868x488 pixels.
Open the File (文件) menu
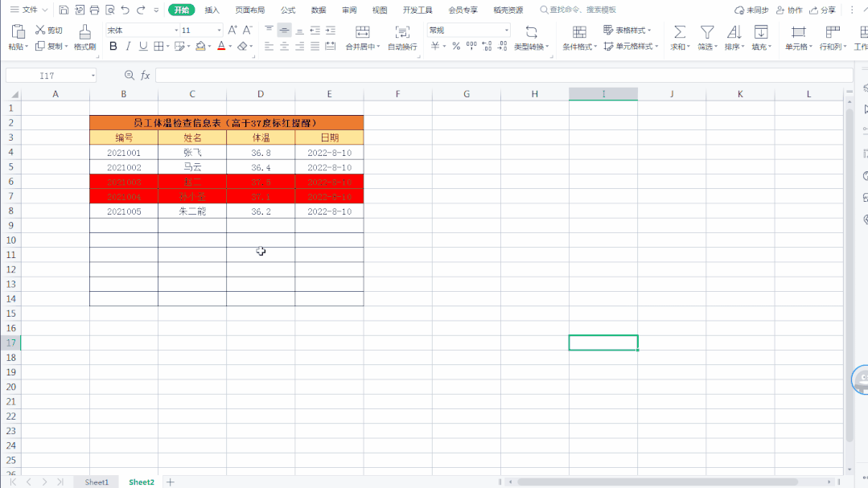pyautogui.click(x=29, y=10)
